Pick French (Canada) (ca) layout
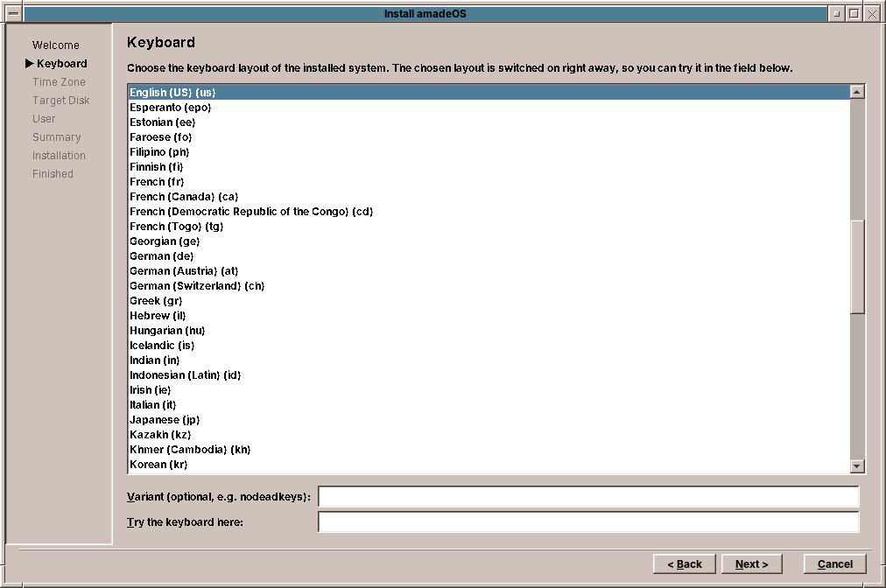 coord(489,197)
